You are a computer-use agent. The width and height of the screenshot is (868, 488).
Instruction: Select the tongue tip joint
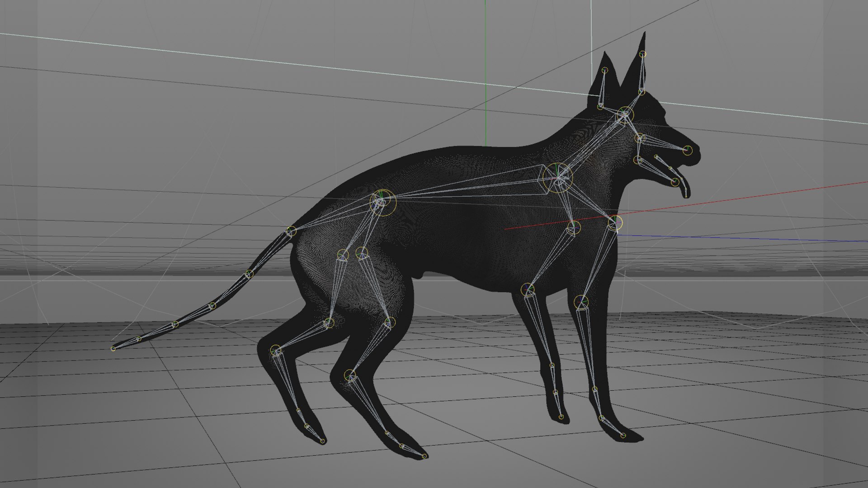[x=686, y=195]
